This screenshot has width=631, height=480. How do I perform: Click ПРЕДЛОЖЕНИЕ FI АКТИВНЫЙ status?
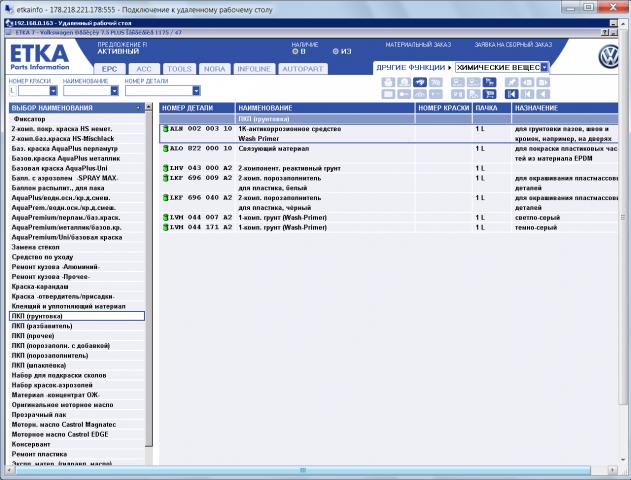click(122, 48)
